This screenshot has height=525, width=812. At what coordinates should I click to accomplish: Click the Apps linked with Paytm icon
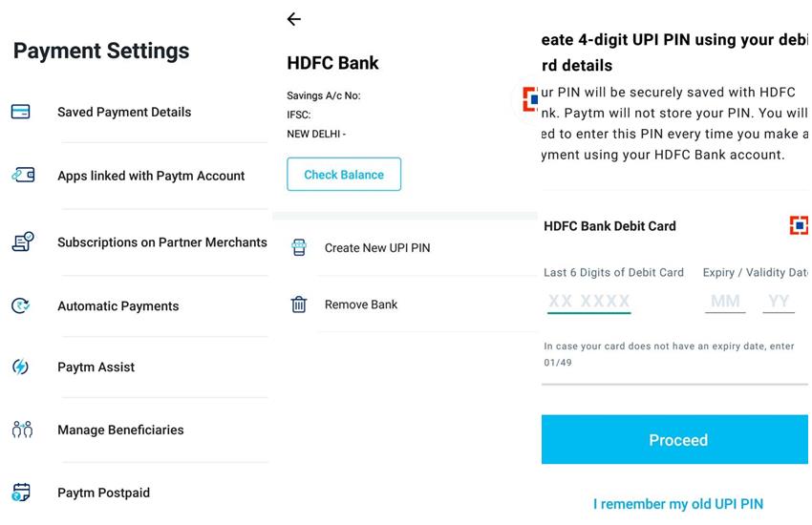23,175
